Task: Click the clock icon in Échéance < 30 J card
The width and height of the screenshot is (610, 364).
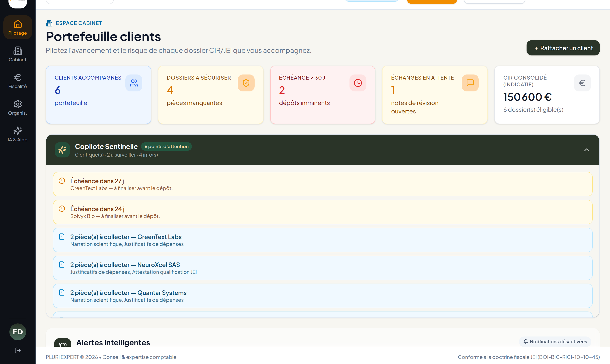Action: (x=358, y=83)
